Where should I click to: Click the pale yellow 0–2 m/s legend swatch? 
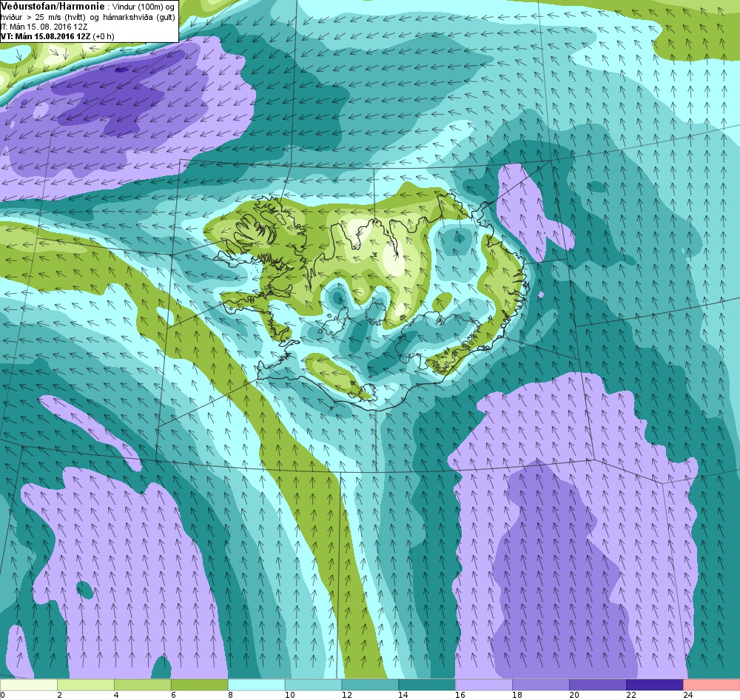click(29, 685)
